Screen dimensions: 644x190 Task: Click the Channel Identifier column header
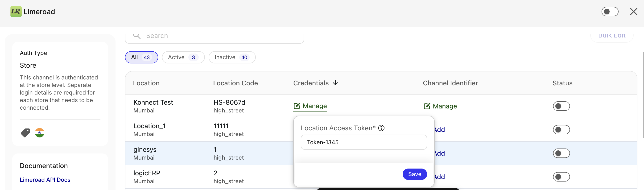point(450,83)
